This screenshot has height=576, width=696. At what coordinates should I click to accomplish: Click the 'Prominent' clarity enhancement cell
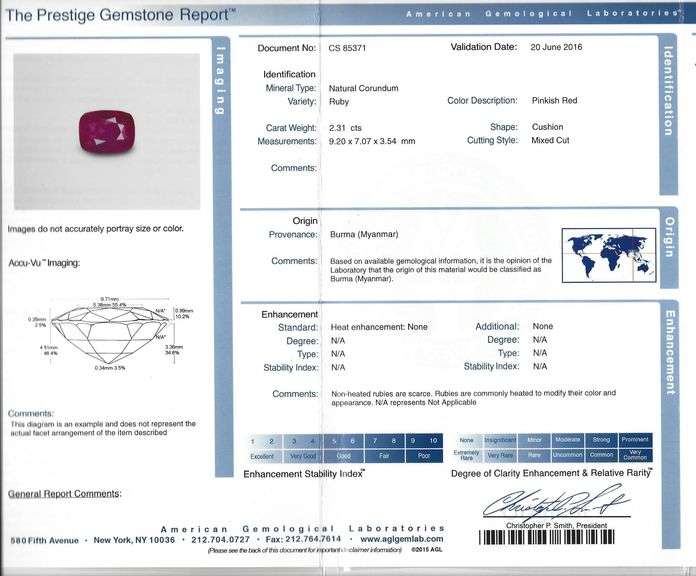635,440
